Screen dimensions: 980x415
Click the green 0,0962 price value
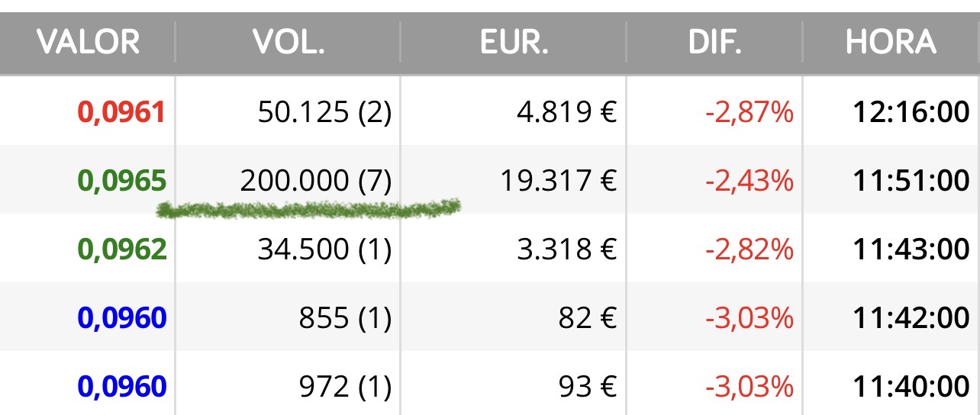[x=121, y=249]
